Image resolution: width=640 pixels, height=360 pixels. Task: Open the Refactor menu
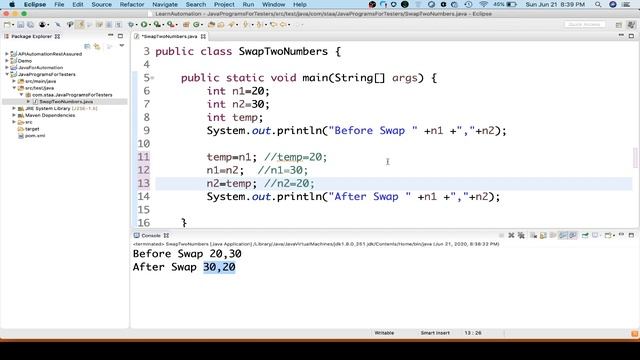coord(132,4)
